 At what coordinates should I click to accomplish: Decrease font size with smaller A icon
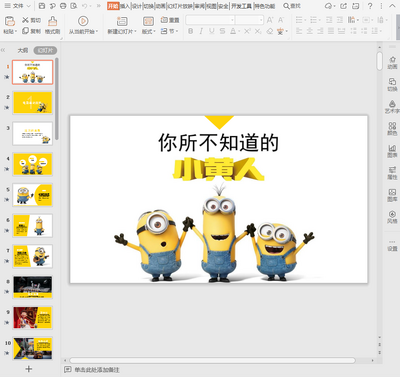click(281, 20)
